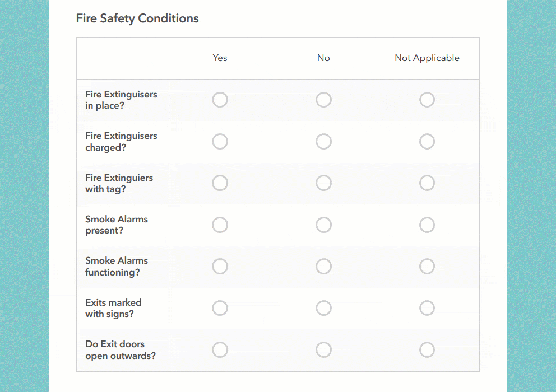
Task: Mark Fire Extinguisers charged as Not Applicable
Action: coord(427,141)
